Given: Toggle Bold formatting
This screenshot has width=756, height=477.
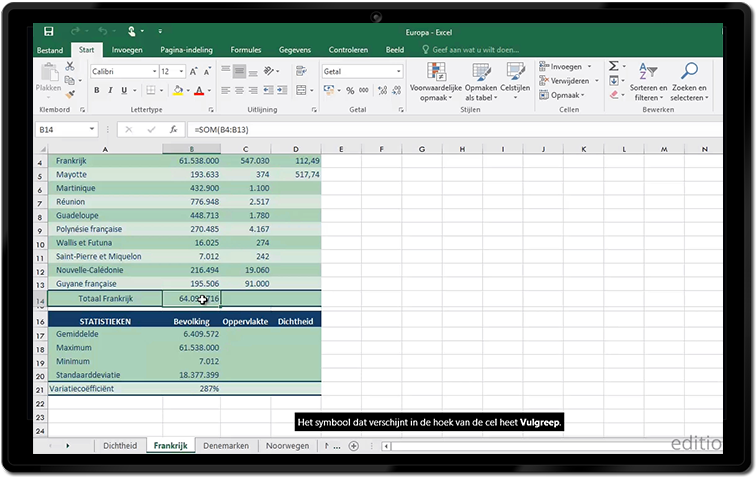Looking at the screenshot, I should [97, 90].
